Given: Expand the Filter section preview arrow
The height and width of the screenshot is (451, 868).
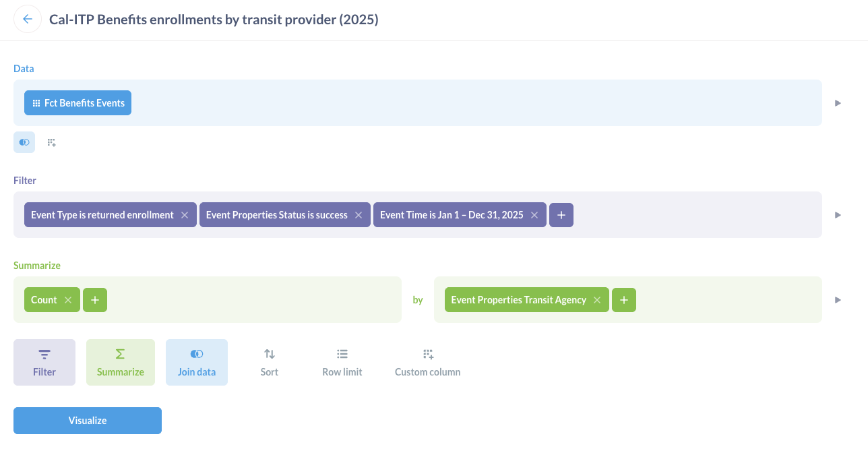Looking at the screenshot, I should [x=838, y=214].
